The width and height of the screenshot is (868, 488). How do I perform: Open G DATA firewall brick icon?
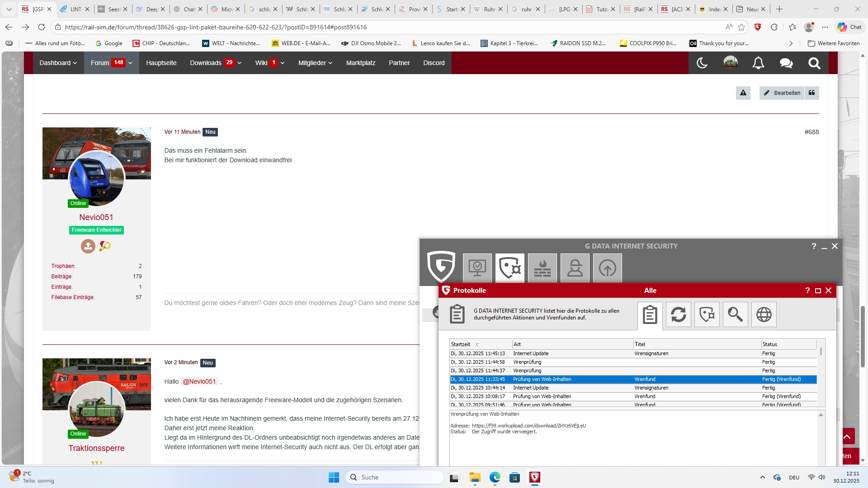coord(542,268)
